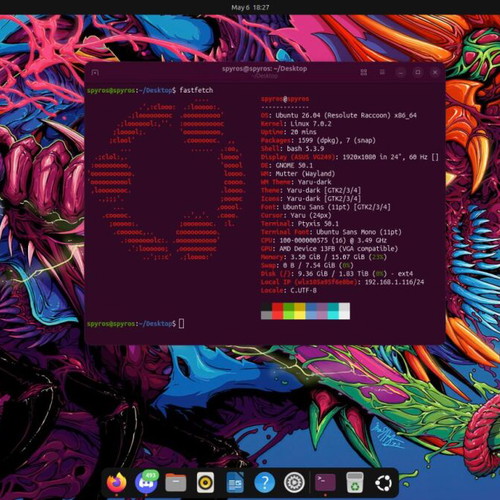Select the Locale C.UTF-8 line
This screenshot has height=500, width=500.
tap(289, 290)
